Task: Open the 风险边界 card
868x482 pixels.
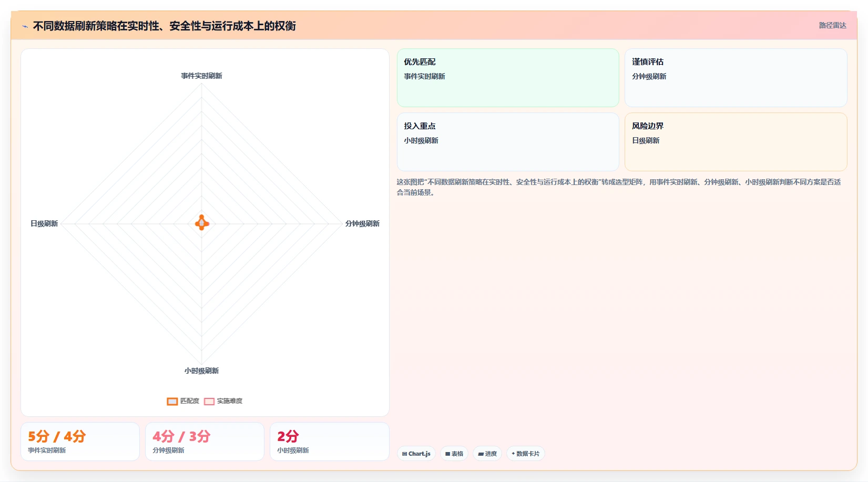Action: point(736,142)
